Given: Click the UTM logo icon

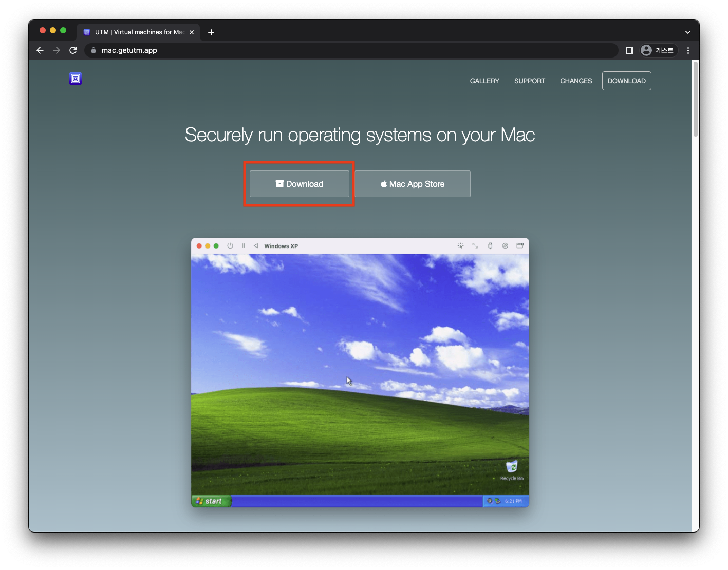Looking at the screenshot, I should pyautogui.click(x=76, y=79).
